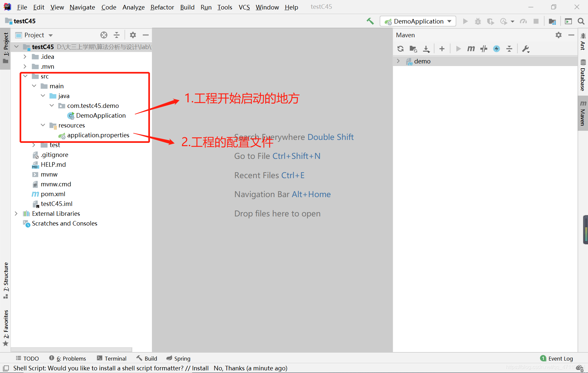Click the stop process square icon
This screenshot has height=373, width=588.
[536, 21]
